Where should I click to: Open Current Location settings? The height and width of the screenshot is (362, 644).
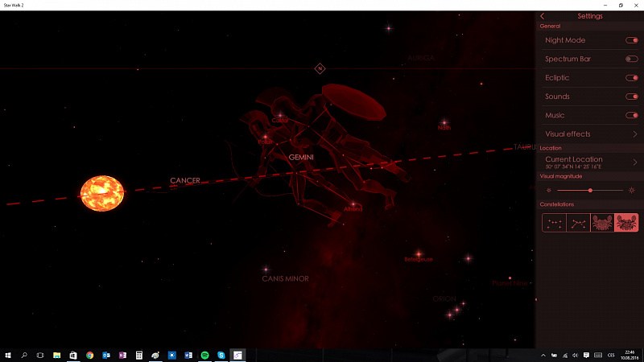pos(590,162)
